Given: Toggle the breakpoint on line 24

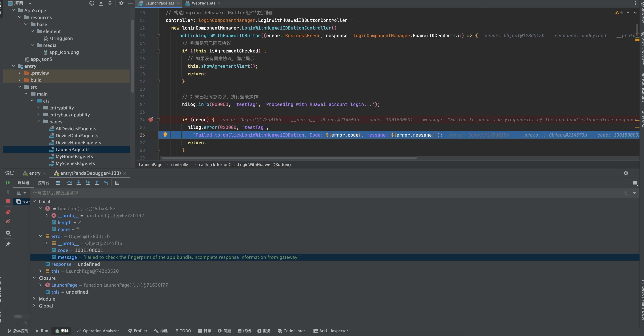Looking at the screenshot, I should pos(151,119).
